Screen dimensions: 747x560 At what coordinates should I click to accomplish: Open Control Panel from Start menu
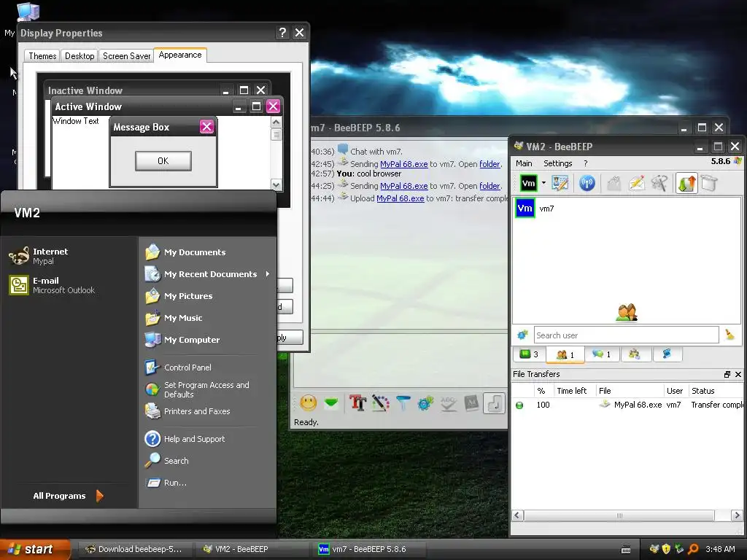tap(187, 367)
